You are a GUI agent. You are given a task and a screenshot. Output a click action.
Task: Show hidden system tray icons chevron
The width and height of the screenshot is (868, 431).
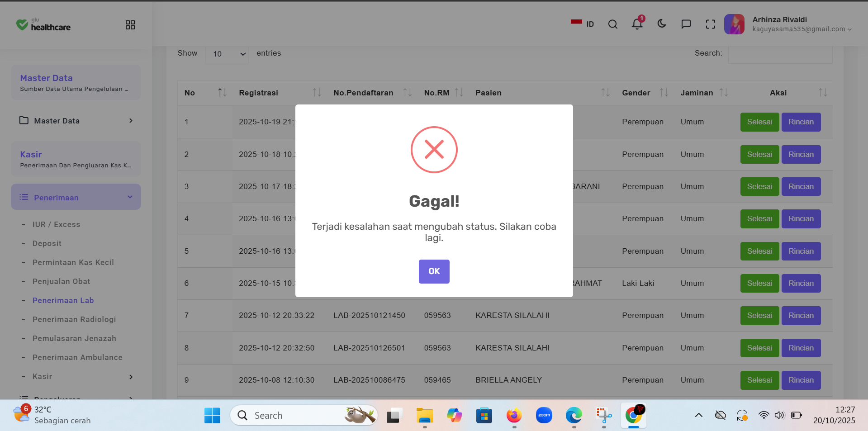(x=698, y=415)
